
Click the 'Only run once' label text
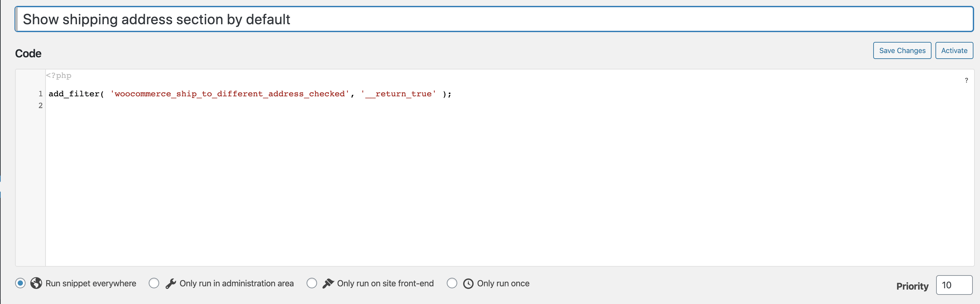(503, 283)
